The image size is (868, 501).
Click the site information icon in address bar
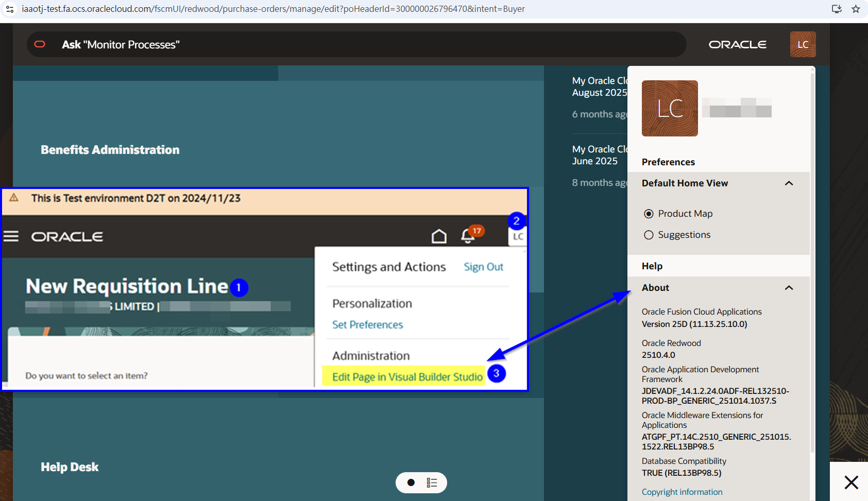point(10,9)
